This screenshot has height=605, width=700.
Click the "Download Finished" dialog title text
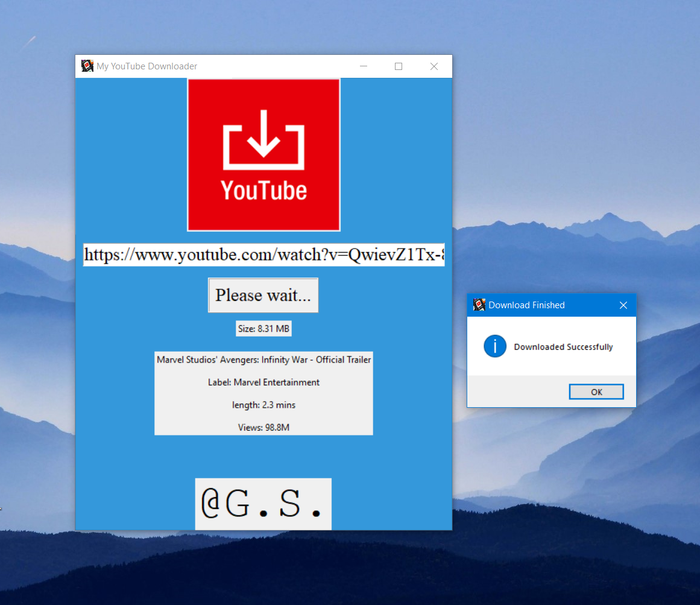point(526,305)
